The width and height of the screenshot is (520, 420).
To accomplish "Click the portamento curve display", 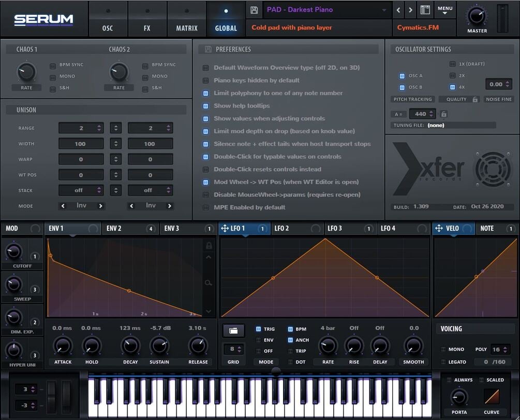I will pos(491,396).
